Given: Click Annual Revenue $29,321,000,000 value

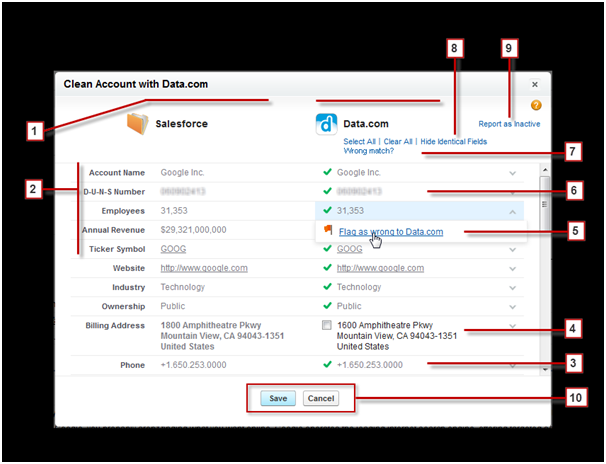Looking at the screenshot, I should (194, 229).
